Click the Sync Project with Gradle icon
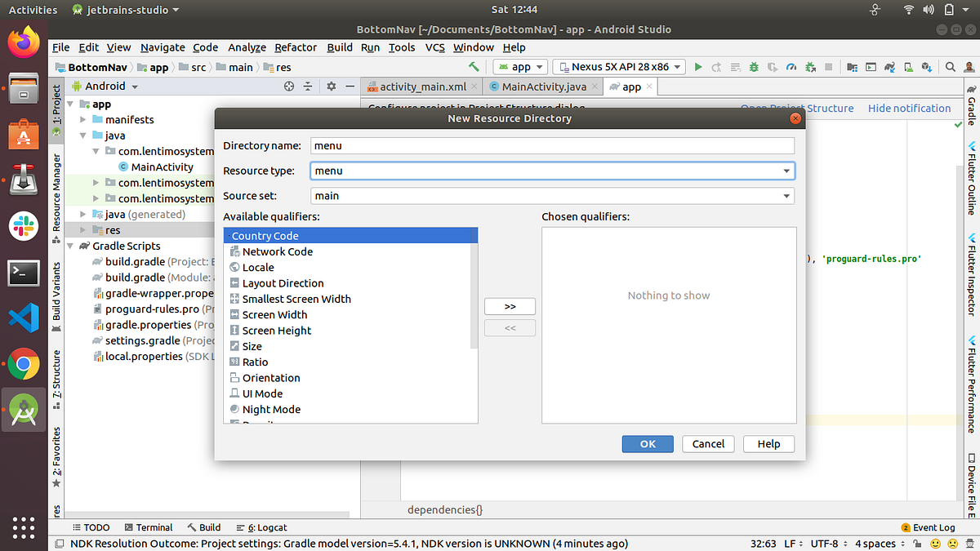The image size is (980, 551). (889, 67)
